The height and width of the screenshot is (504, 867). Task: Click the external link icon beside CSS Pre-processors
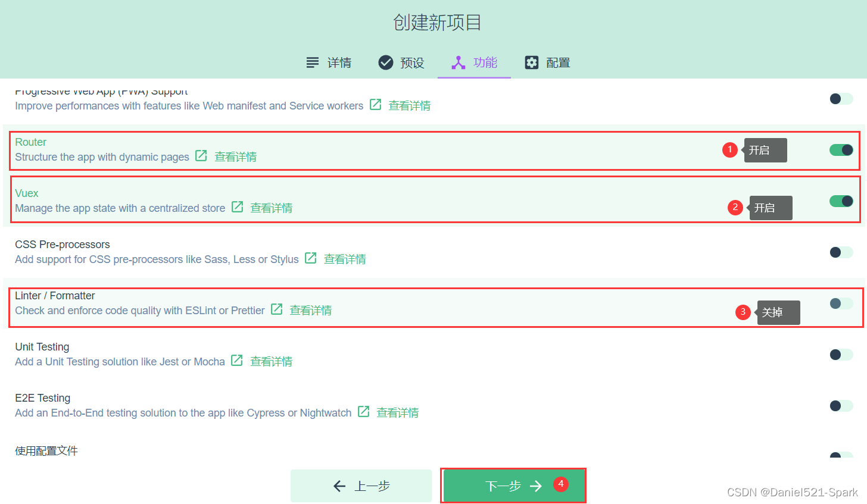pyautogui.click(x=310, y=258)
